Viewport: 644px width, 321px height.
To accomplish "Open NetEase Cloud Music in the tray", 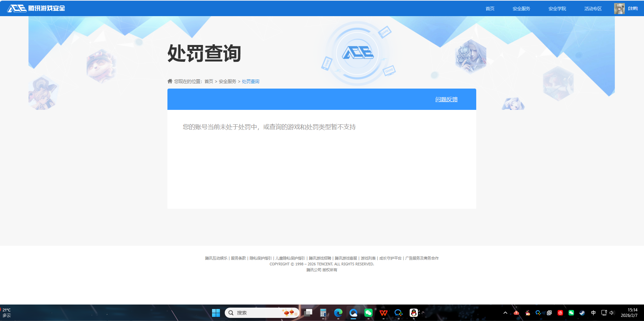I will click(561, 313).
